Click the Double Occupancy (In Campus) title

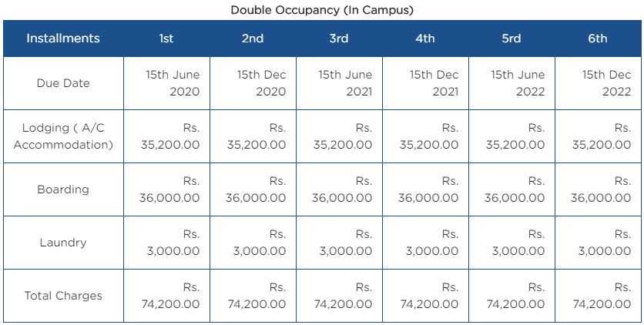click(322, 10)
